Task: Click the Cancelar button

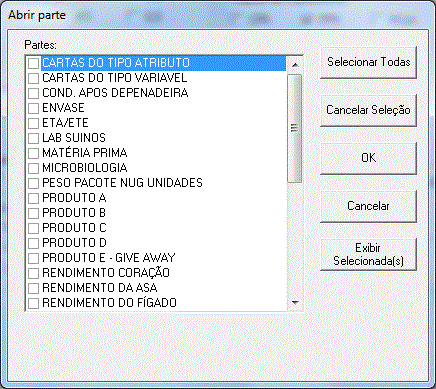Action: (x=368, y=206)
